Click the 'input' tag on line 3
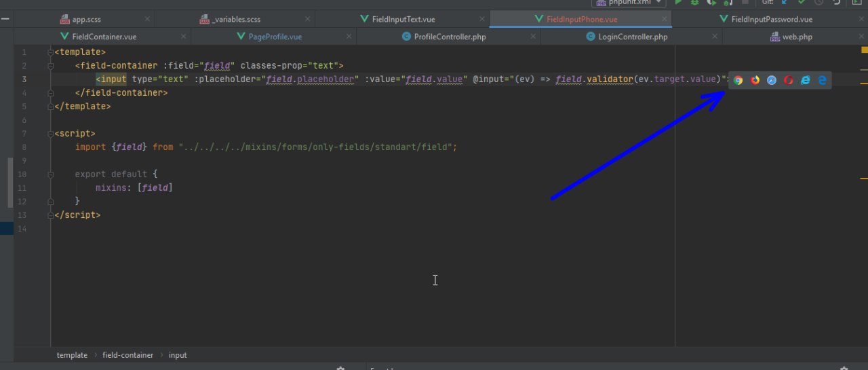 113,79
